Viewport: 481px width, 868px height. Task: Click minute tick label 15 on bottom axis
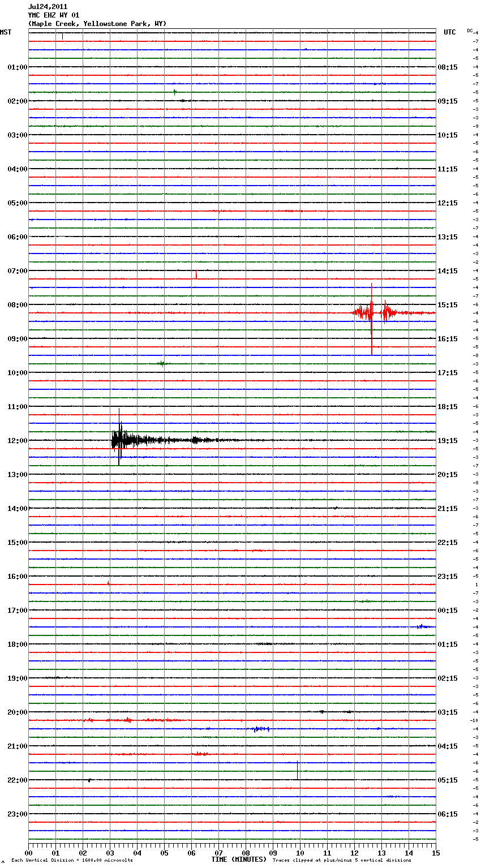(x=436, y=853)
